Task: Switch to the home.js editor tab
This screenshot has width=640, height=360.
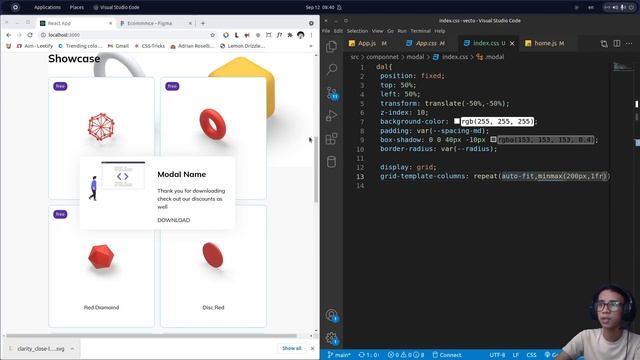Action: click(x=544, y=43)
